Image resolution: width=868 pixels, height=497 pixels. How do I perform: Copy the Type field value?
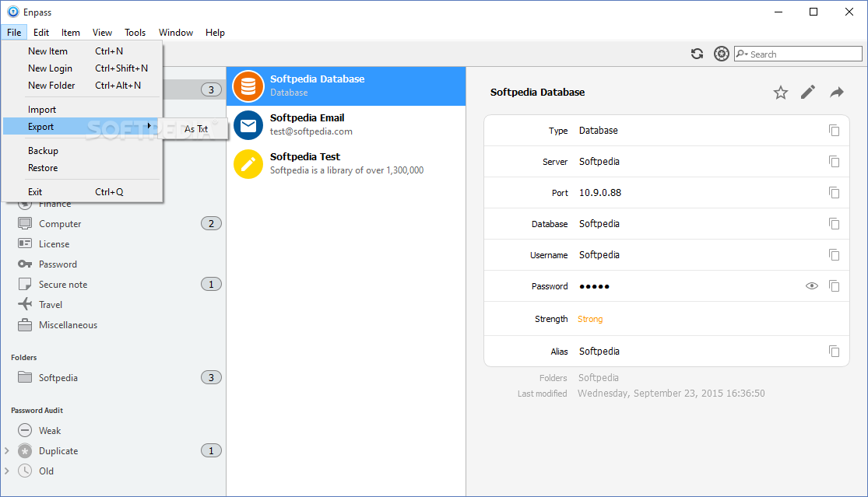(835, 131)
